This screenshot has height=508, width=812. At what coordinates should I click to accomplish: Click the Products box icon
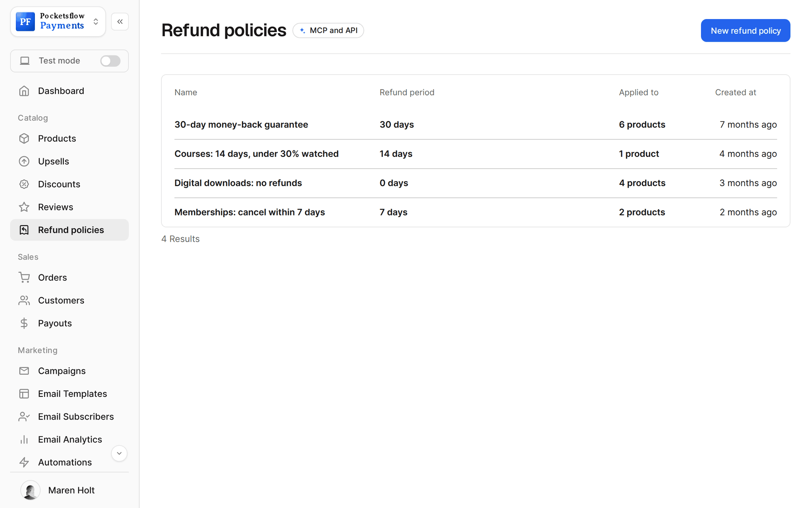point(24,139)
